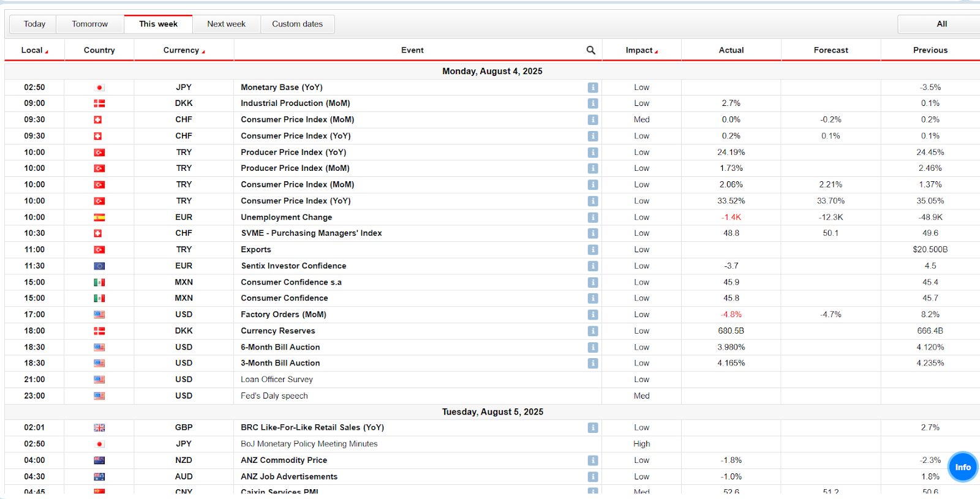The height and width of the screenshot is (499, 980).
Task: Open info for Producer Price Index (MoM)
Action: (592, 168)
